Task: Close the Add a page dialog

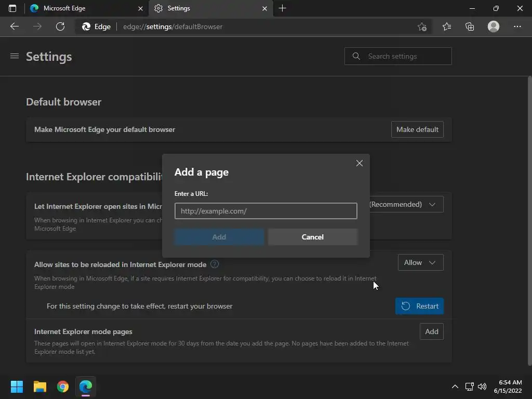Action: [360, 163]
